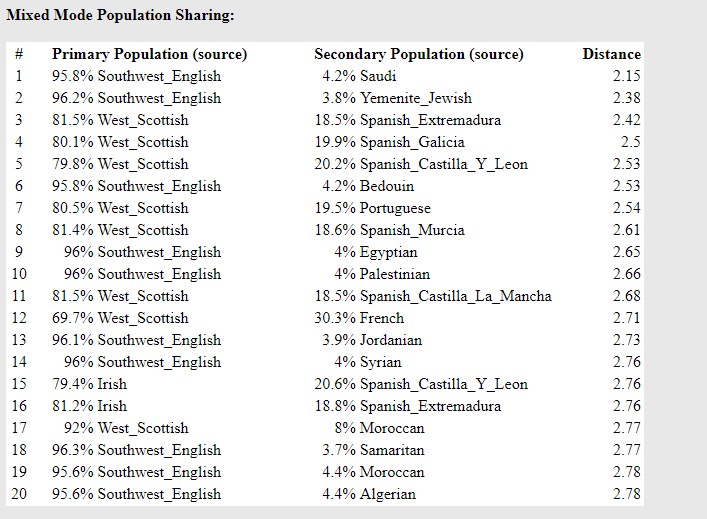This screenshot has height=519, width=707.
Task: Click the Distance column header
Action: coord(611,54)
